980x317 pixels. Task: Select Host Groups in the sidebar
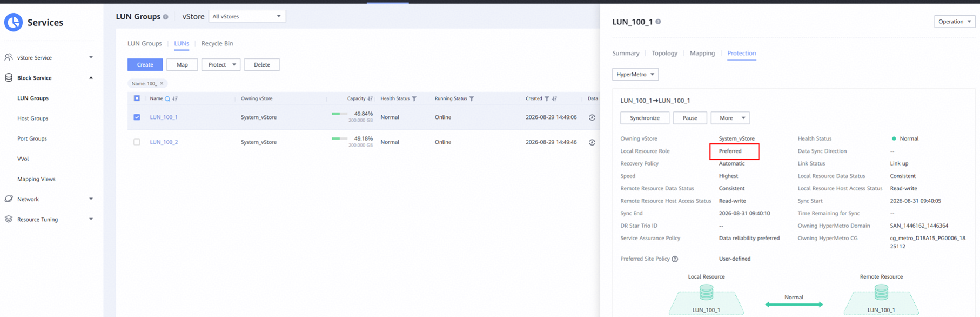click(x=32, y=118)
